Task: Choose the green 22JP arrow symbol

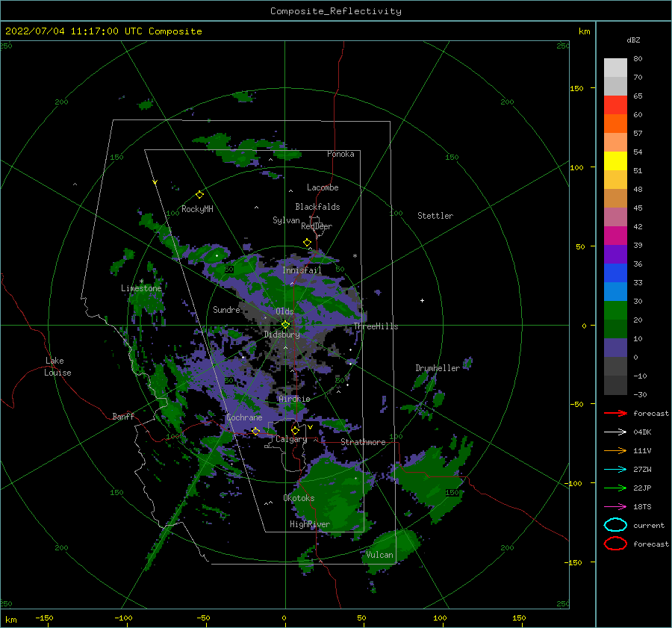Action: point(615,488)
